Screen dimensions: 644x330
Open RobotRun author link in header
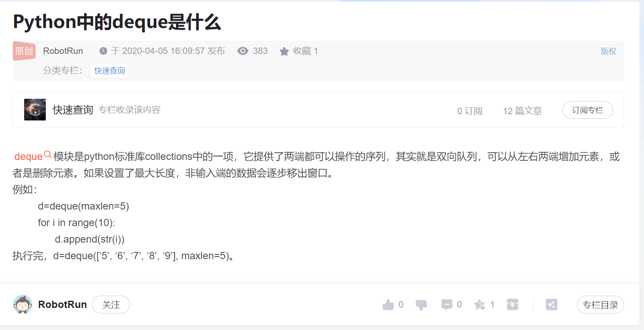click(x=63, y=51)
